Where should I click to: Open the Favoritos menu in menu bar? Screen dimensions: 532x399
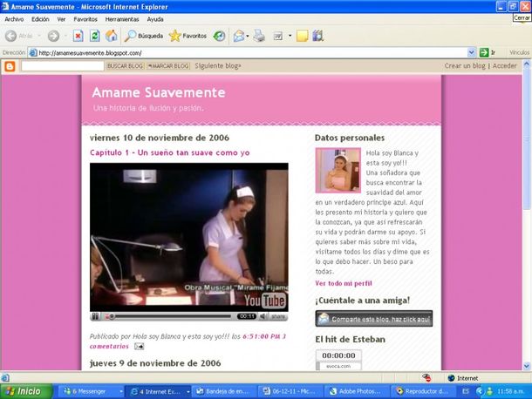coord(85,19)
